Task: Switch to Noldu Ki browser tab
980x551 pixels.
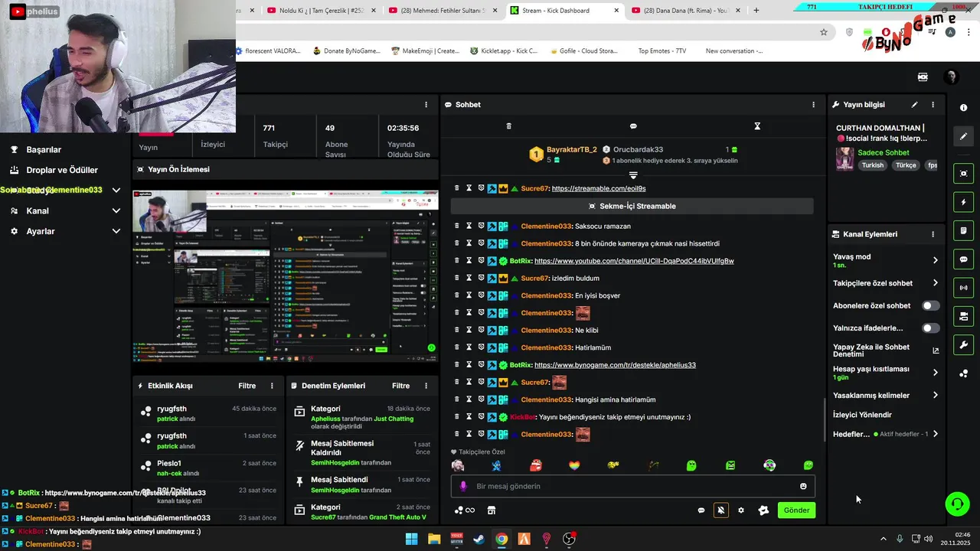Action: [x=321, y=11]
